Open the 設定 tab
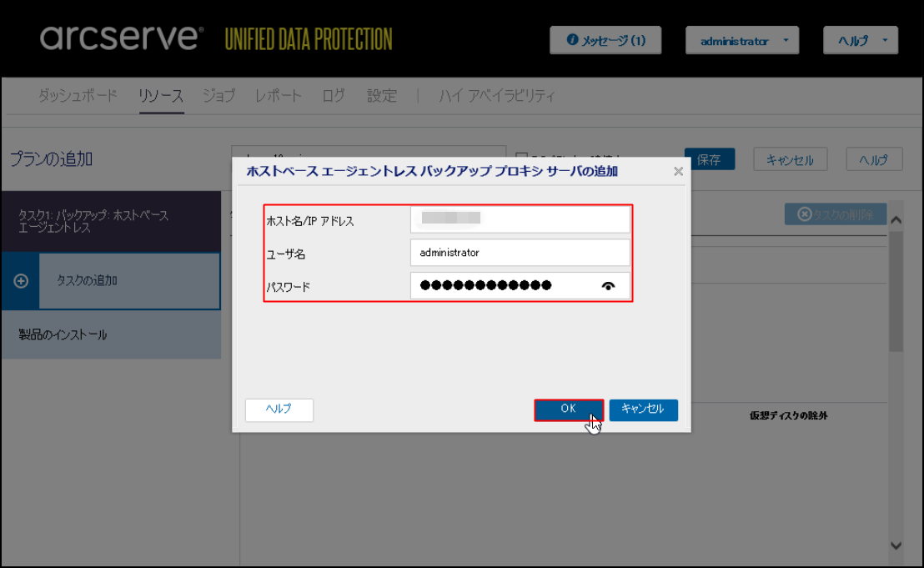 [382, 95]
